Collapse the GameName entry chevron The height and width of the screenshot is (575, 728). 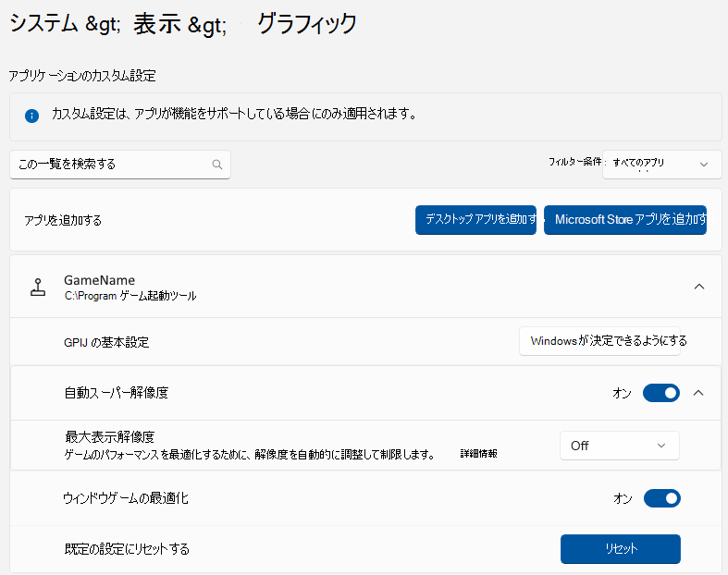coord(698,287)
